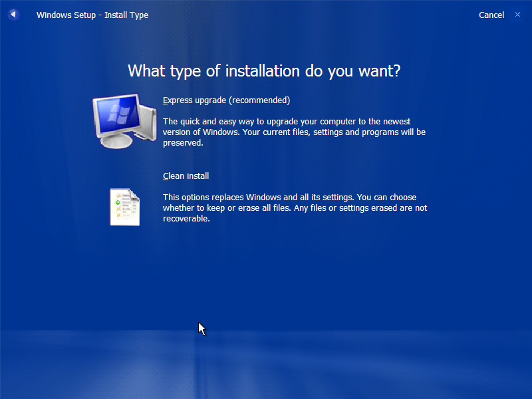Click the Express upgrade description paragraph
Screen dimensions: 532x399
[x=294, y=132]
